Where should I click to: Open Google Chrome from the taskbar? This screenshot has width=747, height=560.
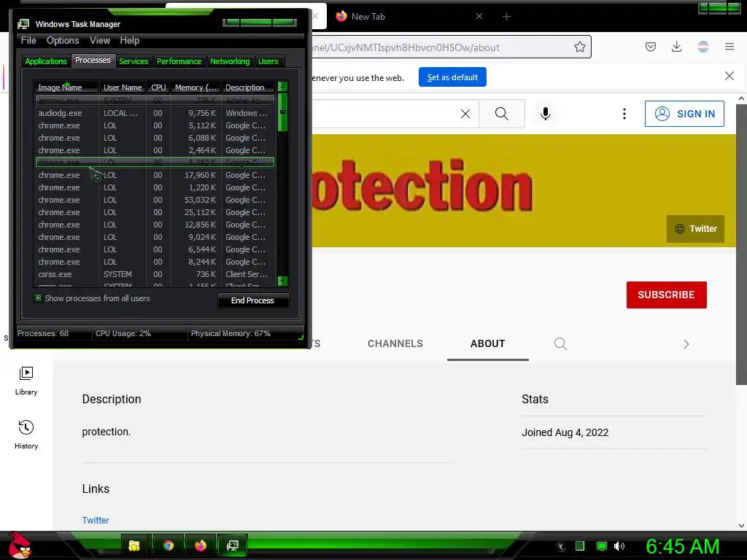click(168, 545)
